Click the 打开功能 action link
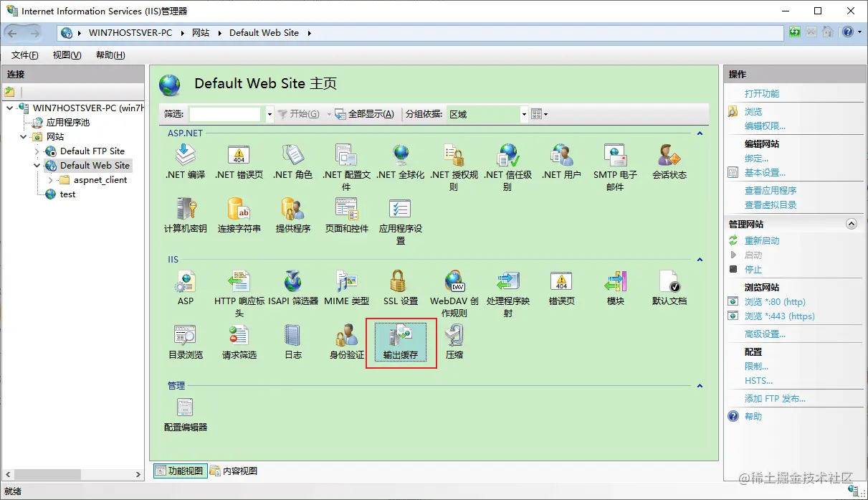This screenshot has width=868, height=500. click(762, 94)
